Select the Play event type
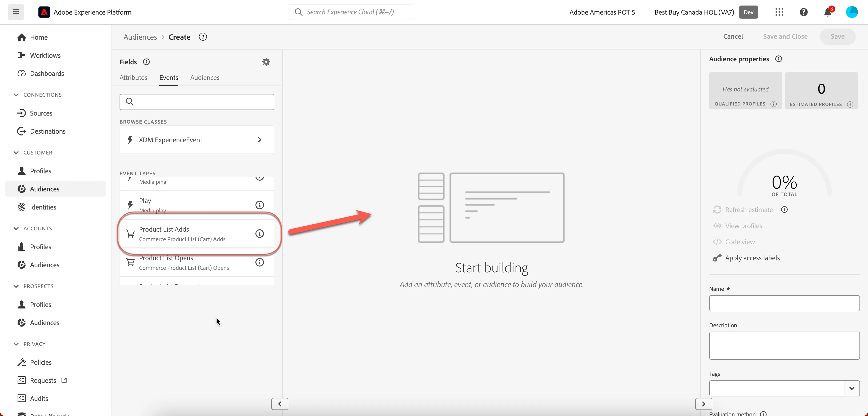Viewport: 868px width, 416px height. pyautogui.click(x=196, y=205)
